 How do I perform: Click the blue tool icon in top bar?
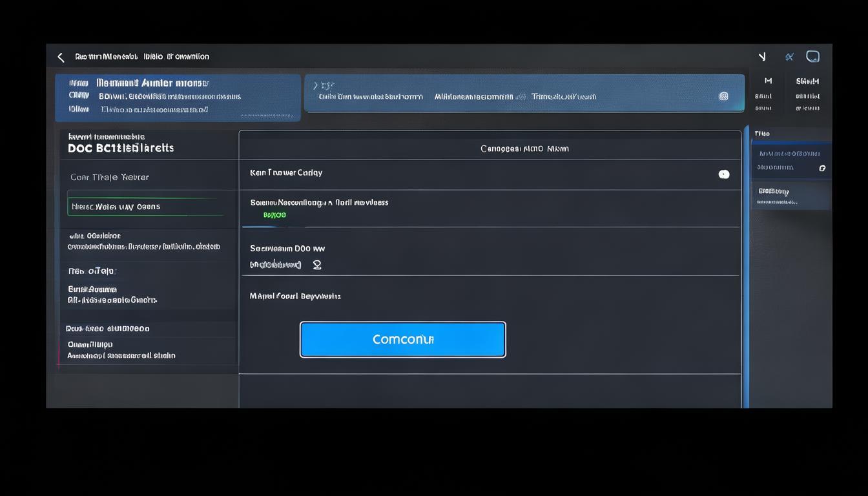789,57
